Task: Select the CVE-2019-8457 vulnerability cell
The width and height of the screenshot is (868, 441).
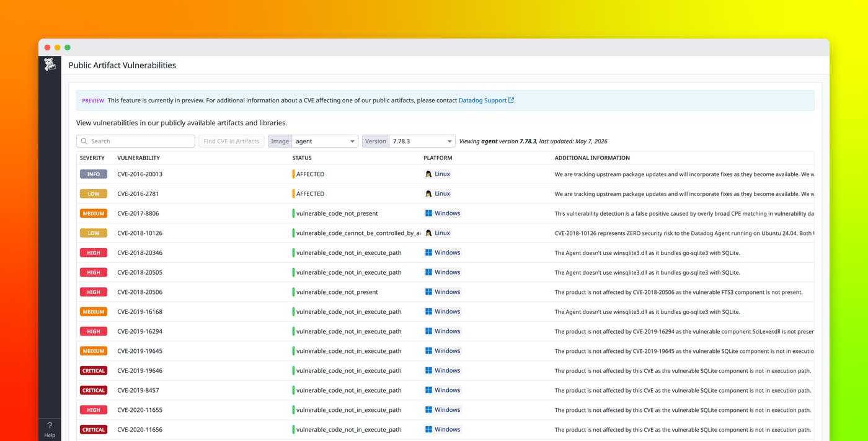Action: tap(138, 390)
